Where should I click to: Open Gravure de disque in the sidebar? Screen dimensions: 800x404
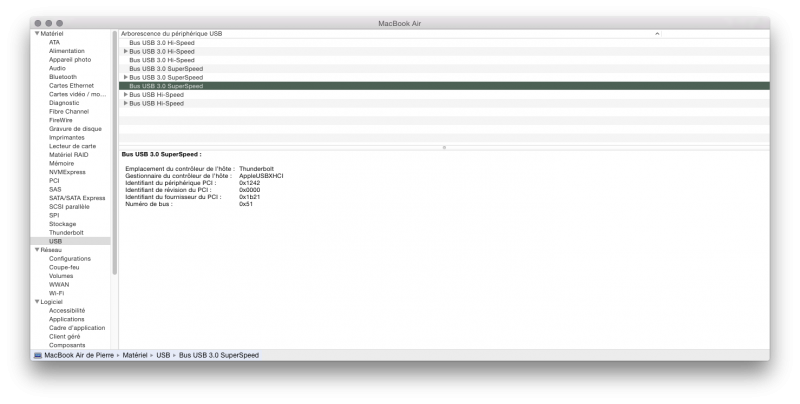(x=75, y=129)
